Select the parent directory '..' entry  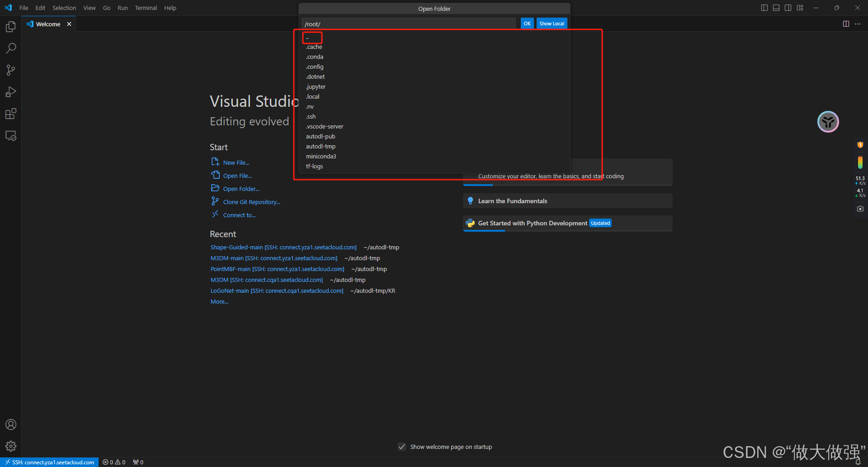click(434, 37)
